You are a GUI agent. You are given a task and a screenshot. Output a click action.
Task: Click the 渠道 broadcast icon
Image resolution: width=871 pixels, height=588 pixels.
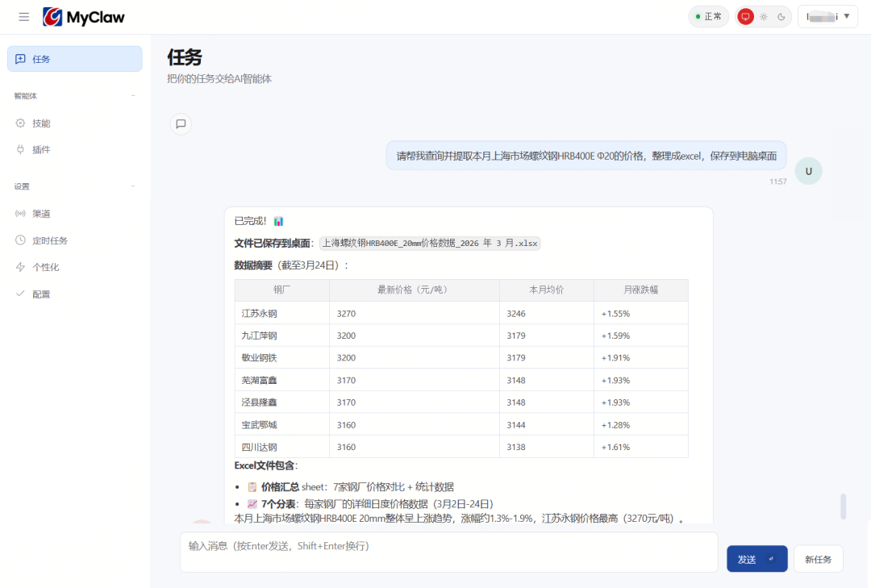click(x=20, y=214)
